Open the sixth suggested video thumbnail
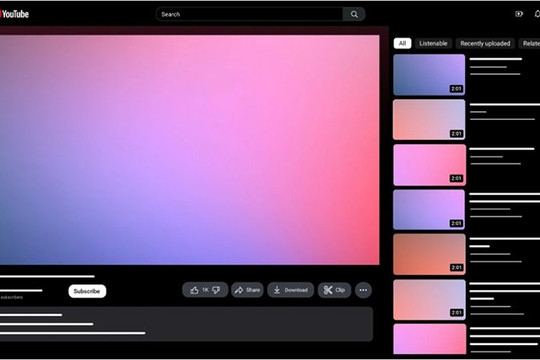Viewport: 540px width, 360px height. pos(429,300)
